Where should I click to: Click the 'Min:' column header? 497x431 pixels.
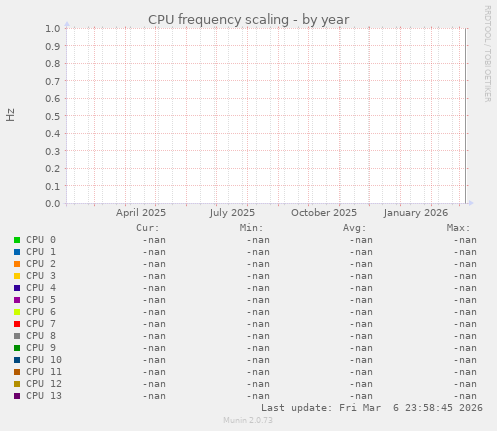point(251,228)
